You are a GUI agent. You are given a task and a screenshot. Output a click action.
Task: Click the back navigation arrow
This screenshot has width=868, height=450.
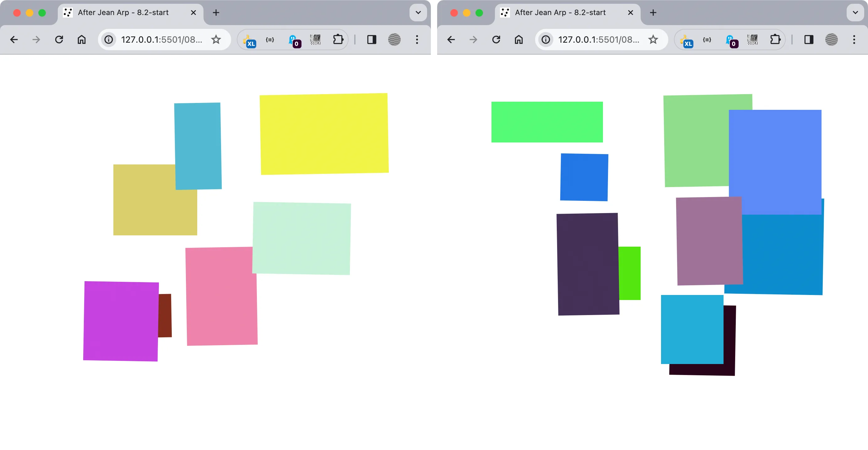coord(14,40)
